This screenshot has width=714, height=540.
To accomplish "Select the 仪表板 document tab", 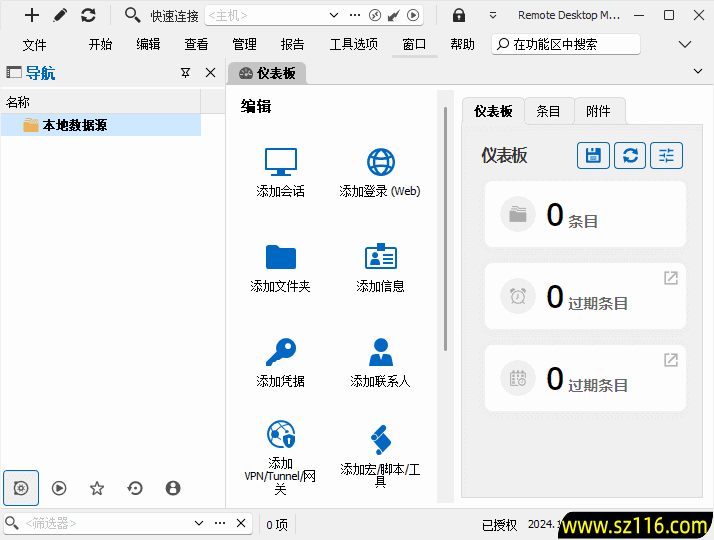I will [267, 73].
